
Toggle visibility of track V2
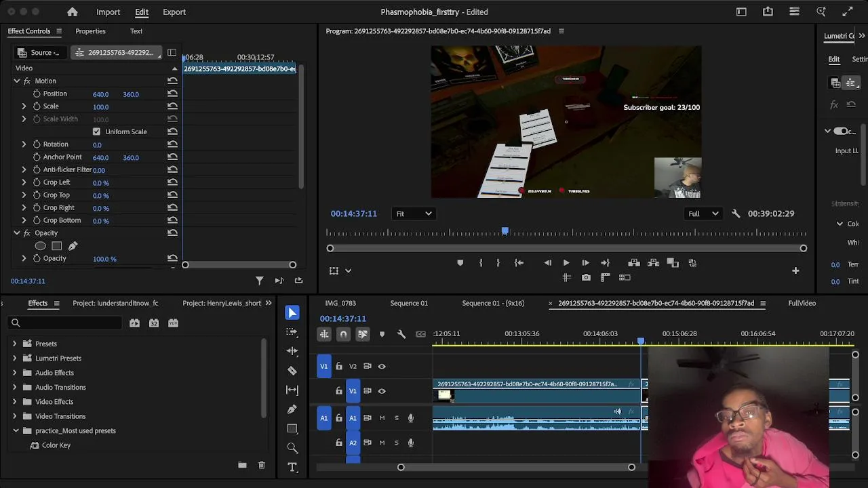pos(382,366)
